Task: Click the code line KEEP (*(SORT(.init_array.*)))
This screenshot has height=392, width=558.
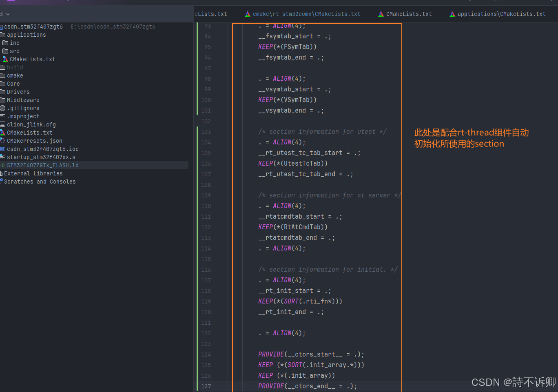Action: click(311, 365)
